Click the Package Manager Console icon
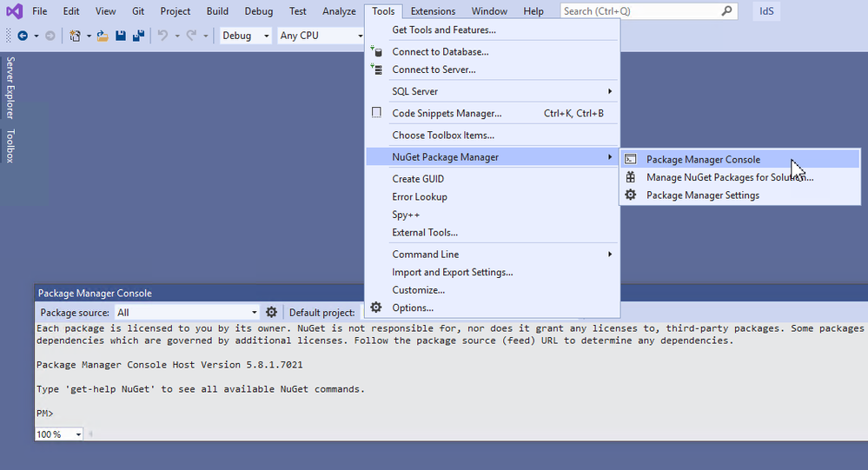This screenshot has height=470, width=868. click(x=630, y=160)
